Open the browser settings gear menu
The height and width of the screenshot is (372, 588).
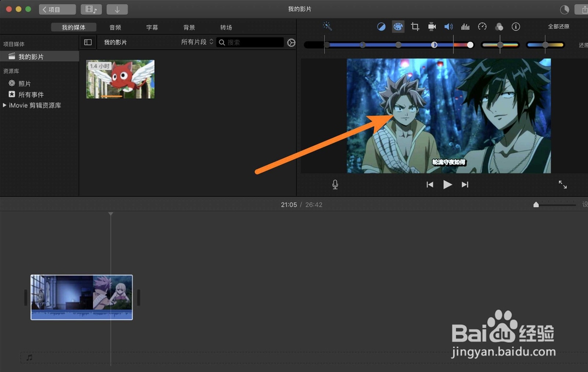coord(290,42)
